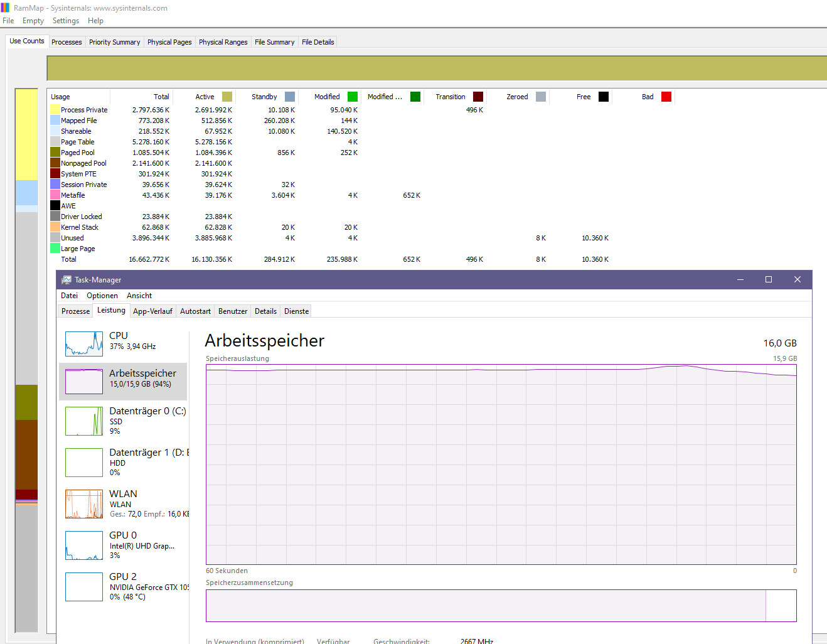
Task: Open the File menu in RamMap
Action: (x=8, y=21)
